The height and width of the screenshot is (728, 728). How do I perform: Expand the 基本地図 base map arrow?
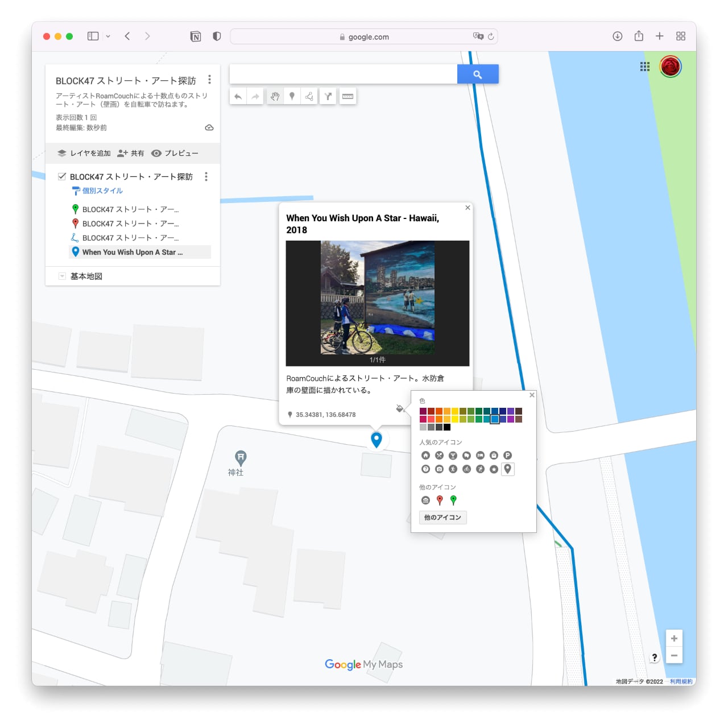(x=62, y=276)
